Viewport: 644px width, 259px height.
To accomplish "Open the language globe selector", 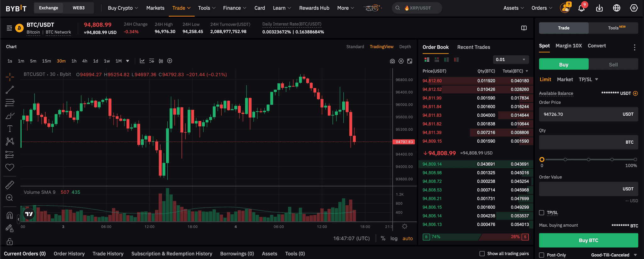I will point(617,8).
